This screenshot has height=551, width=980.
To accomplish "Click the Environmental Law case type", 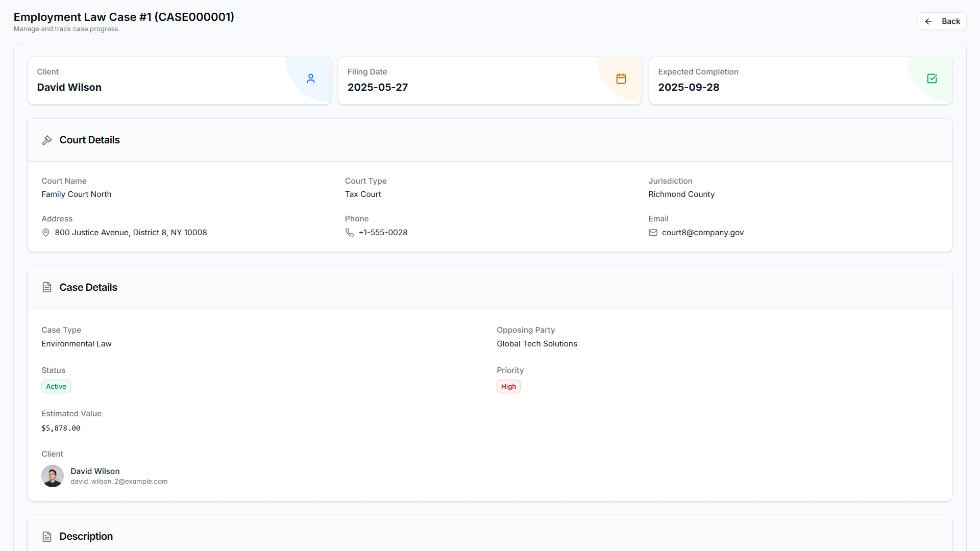I will click(x=77, y=344).
